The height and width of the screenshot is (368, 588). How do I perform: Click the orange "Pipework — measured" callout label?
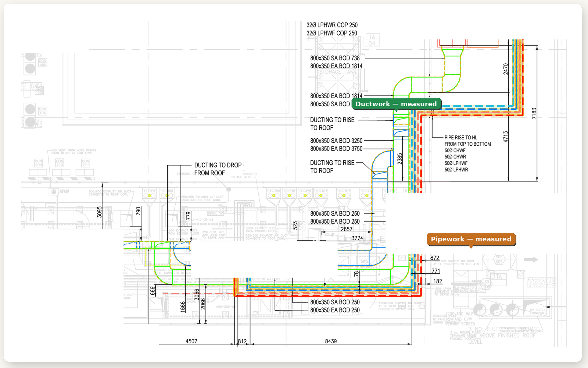click(x=471, y=239)
